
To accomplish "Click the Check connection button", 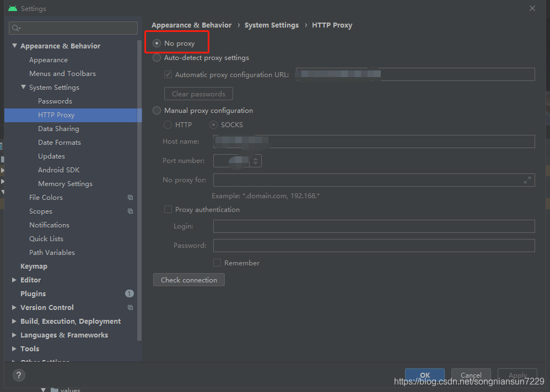I will [x=188, y=280].
